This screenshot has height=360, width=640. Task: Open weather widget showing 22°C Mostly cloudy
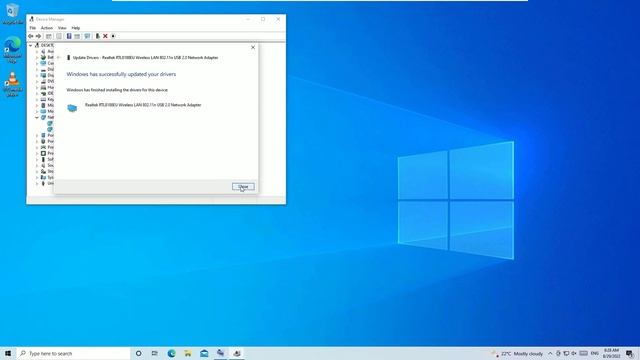point(518,353)
